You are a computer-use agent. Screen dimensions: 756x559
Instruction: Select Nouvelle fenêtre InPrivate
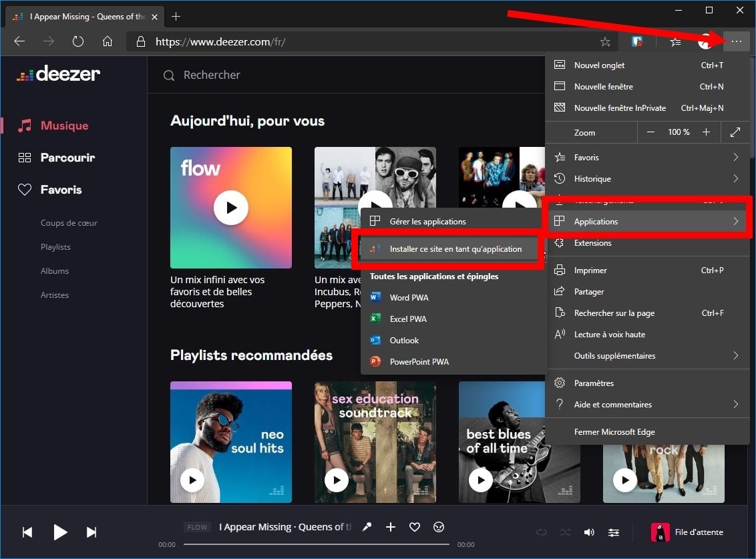(x=647, y=108)
